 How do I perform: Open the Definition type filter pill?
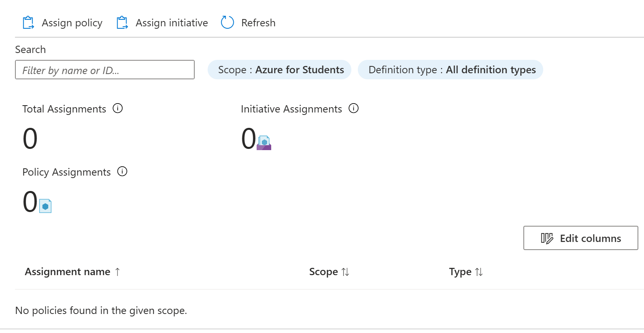(450, 70)
